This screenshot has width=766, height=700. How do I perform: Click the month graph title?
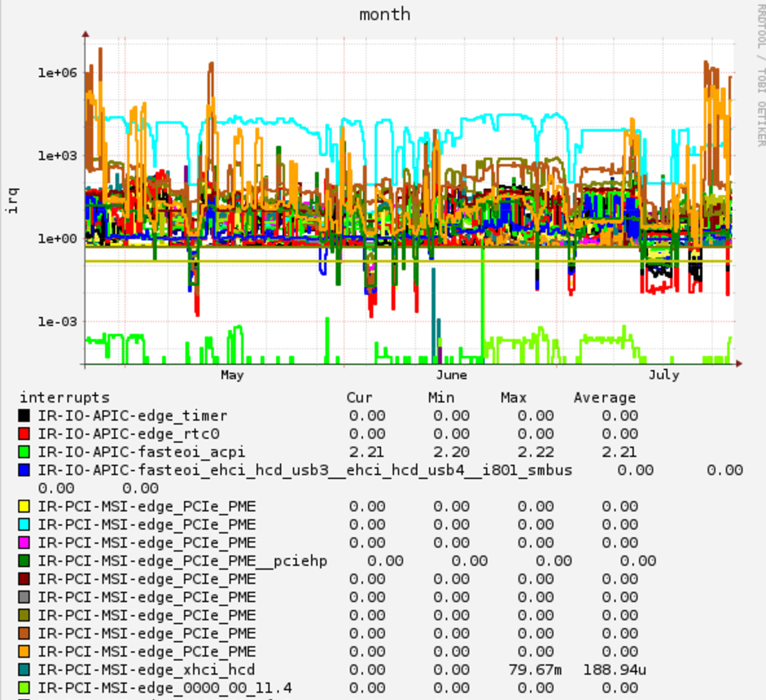click(x=384, y=15)
